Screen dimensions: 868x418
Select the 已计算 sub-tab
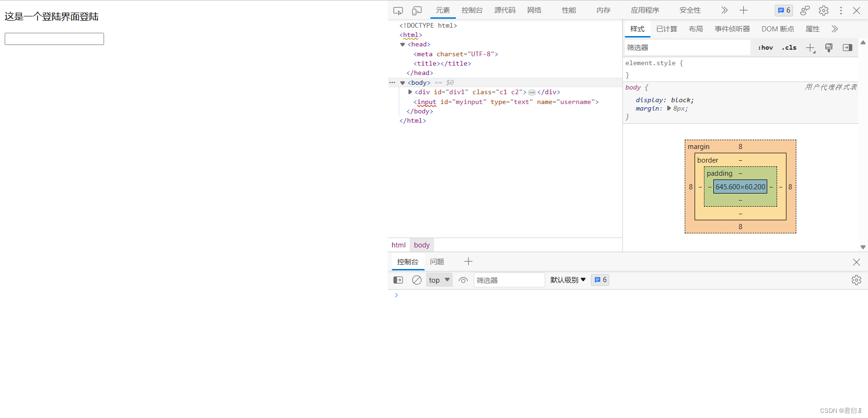[x=666, y=29]
